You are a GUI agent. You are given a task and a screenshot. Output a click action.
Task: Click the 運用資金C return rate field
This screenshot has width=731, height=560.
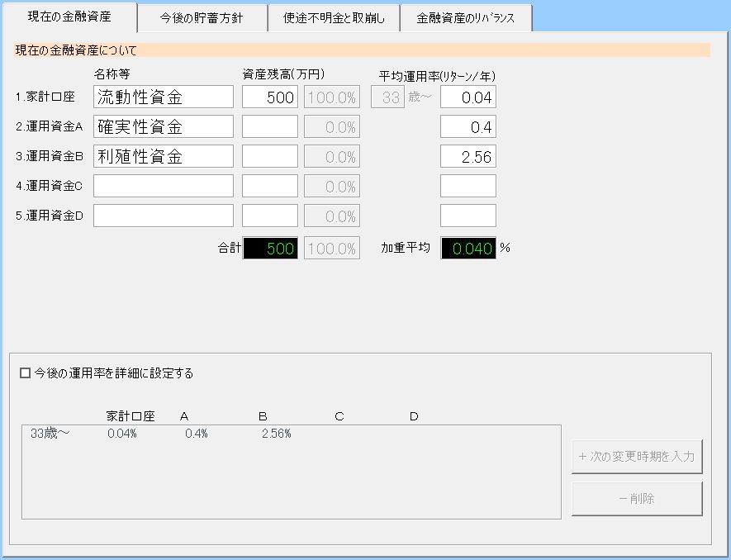pos(468,187)
